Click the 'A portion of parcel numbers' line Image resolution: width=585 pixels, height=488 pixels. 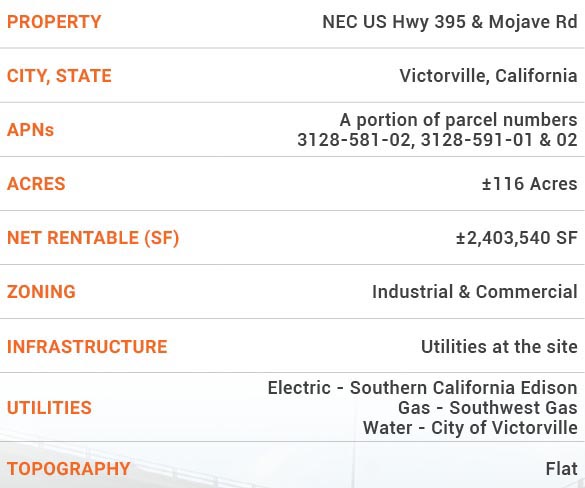click(459, 120)
